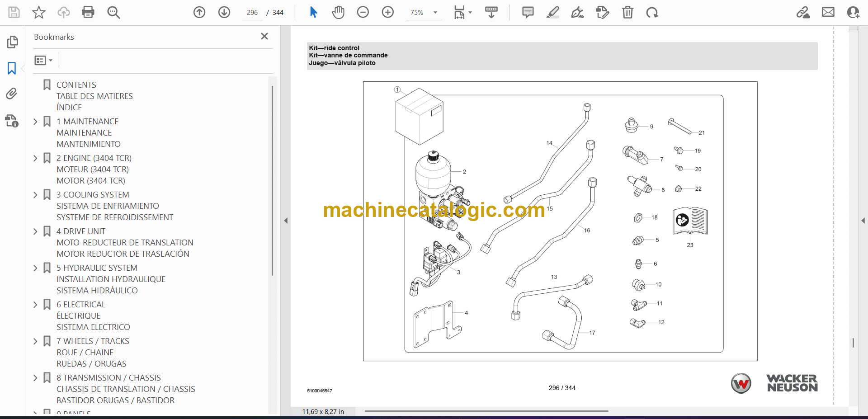The height and width of the screenshot is (419, 868).
Task: Click the Save file icon
Action: pyautogui.click(x=14, y=12)
